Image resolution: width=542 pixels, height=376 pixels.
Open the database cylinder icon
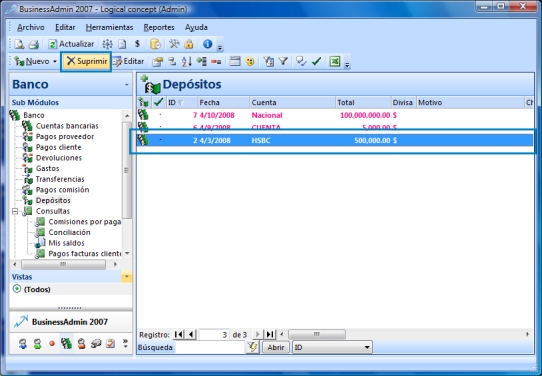[155, 44]
